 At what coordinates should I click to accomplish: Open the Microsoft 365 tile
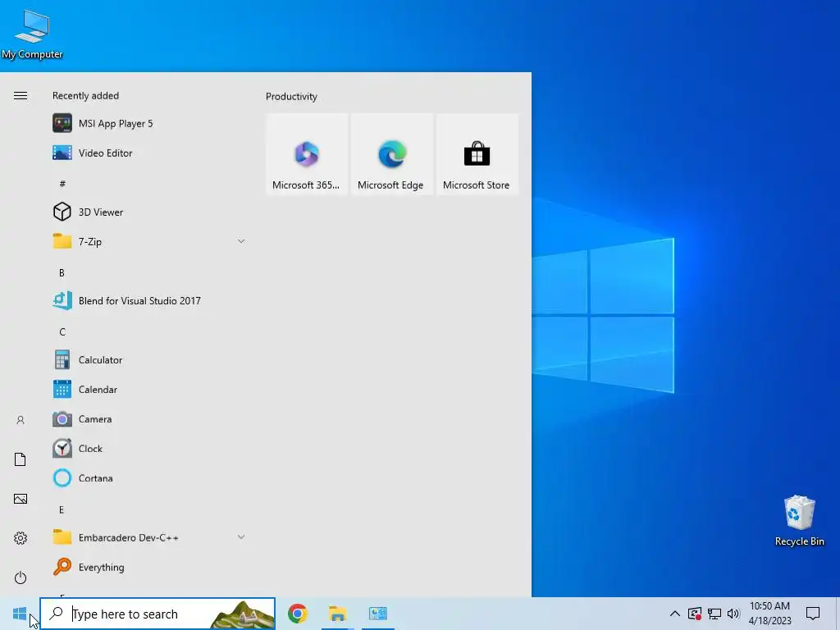[x=307, y=154]
